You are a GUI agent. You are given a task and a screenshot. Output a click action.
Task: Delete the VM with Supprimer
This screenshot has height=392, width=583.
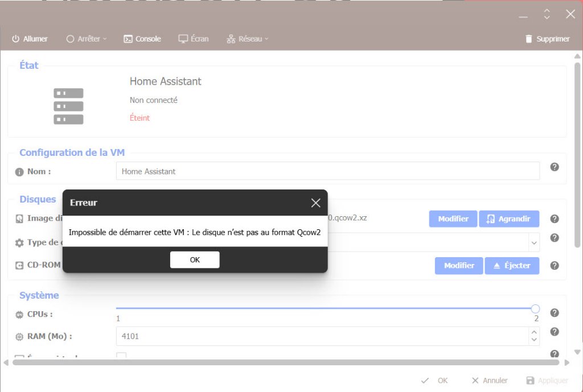coord(547,39)
